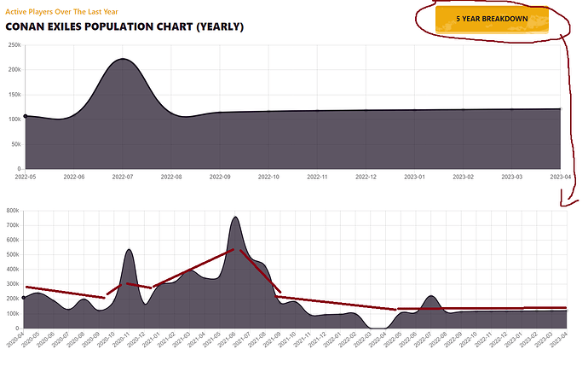Click the 300k y-axis label on five-year chart

(x=13, y=284)
